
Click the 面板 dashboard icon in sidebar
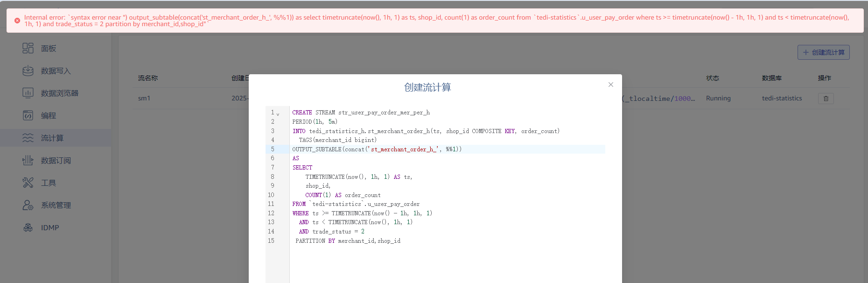28,48
